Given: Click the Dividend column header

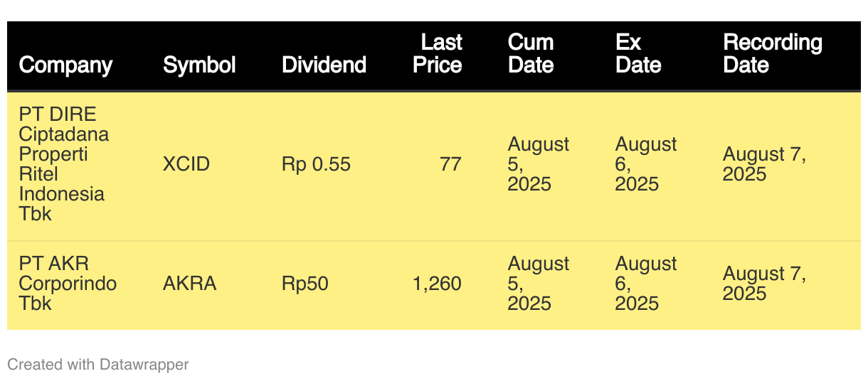Looking at the screenshot, I should click(x=324, y=65).
